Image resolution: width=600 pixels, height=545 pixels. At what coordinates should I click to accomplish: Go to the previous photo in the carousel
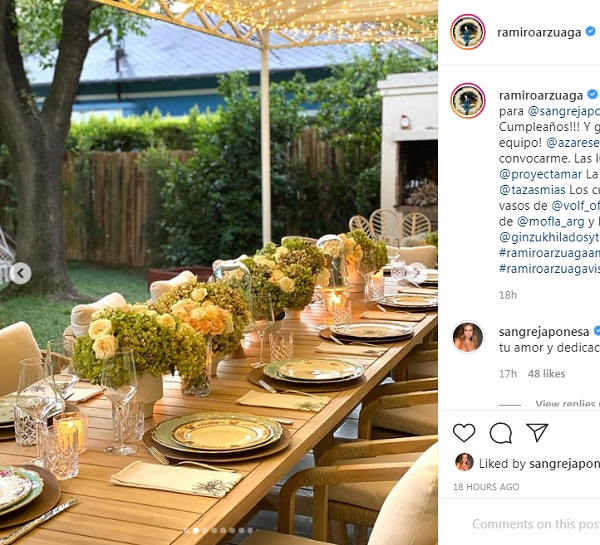(20, 273)
